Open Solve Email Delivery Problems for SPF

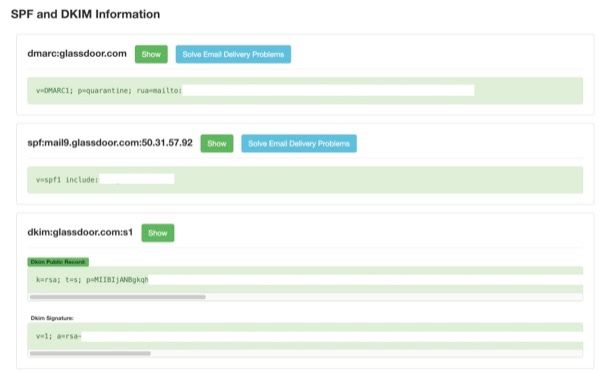[299, 144]
